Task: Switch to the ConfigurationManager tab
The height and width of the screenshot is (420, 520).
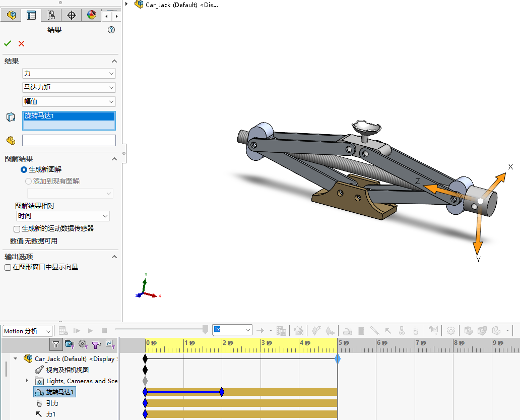Action: pyautogui.click(x=51, y=15)
